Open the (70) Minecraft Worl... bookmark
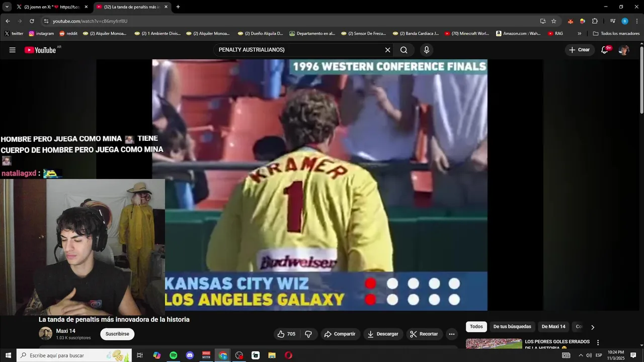Screen dimensions: 644x362 pos(466,34)
